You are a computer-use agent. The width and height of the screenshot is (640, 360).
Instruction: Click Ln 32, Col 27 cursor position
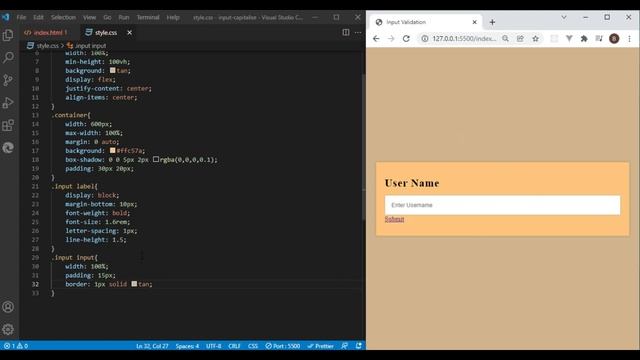pos(152,346)
